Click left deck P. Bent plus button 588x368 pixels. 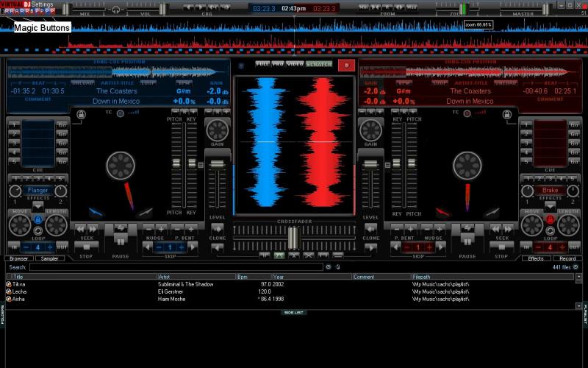(190, 228)
